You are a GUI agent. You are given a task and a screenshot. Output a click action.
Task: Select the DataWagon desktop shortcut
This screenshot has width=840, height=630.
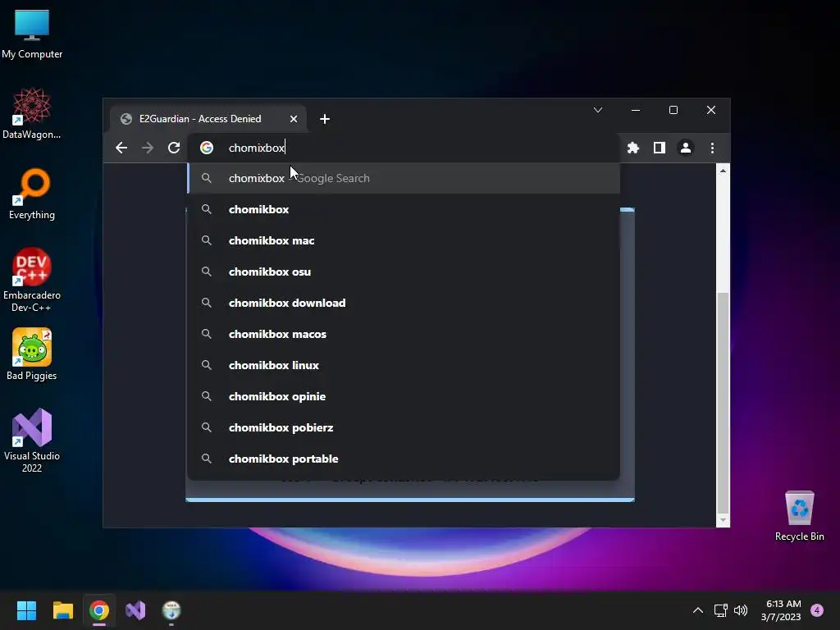point(32,113)
